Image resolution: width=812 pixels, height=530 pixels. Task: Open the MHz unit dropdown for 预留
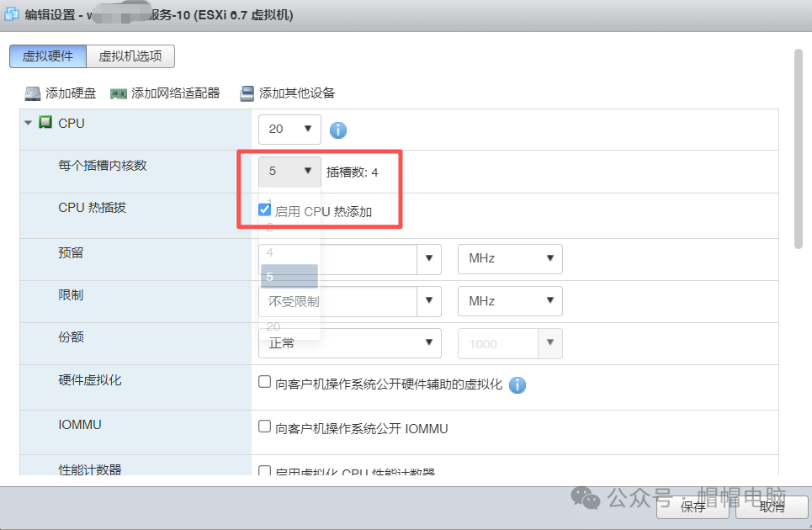[x=510, y=259]
